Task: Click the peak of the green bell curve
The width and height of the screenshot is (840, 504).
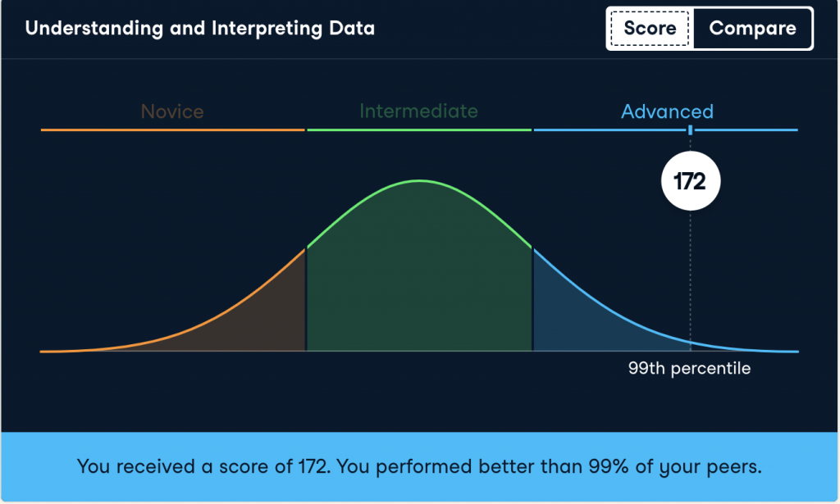Action: click(420, 180)
